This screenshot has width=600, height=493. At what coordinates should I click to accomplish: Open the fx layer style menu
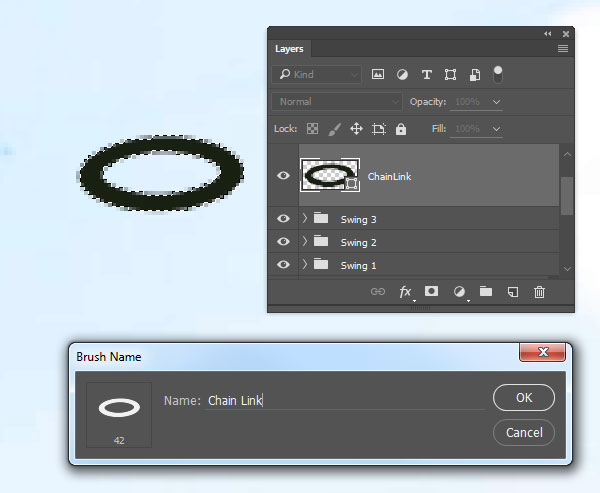(406, 292)
